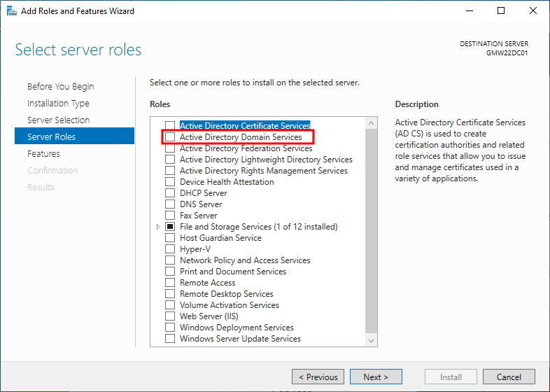This screenshot has width=550, height=392.
Task: Check the DNS Server checkbox
Action: tap(170, 204)
